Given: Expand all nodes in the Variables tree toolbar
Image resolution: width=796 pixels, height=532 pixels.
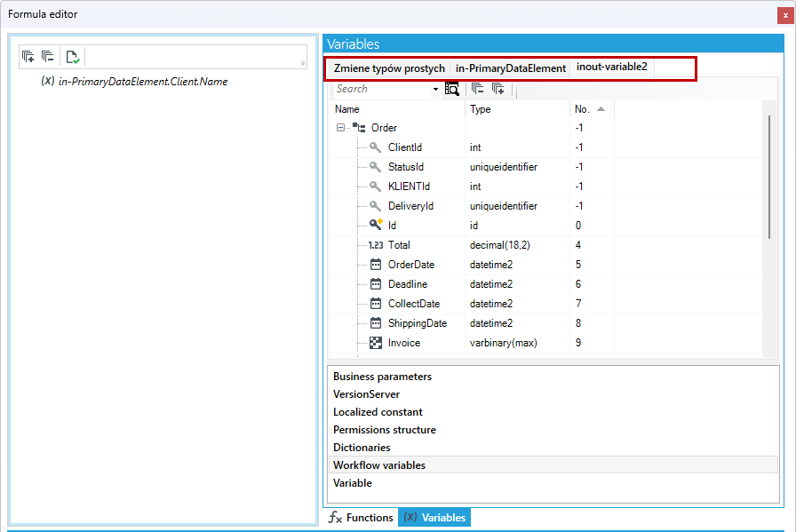Looking at the screenshot, I should (x=498, y=89).
